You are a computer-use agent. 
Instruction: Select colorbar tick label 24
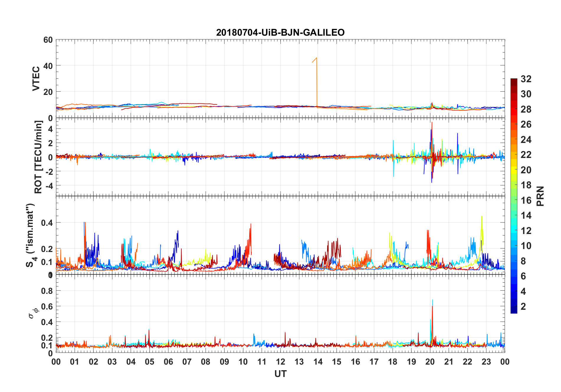(x=526, y=139)
